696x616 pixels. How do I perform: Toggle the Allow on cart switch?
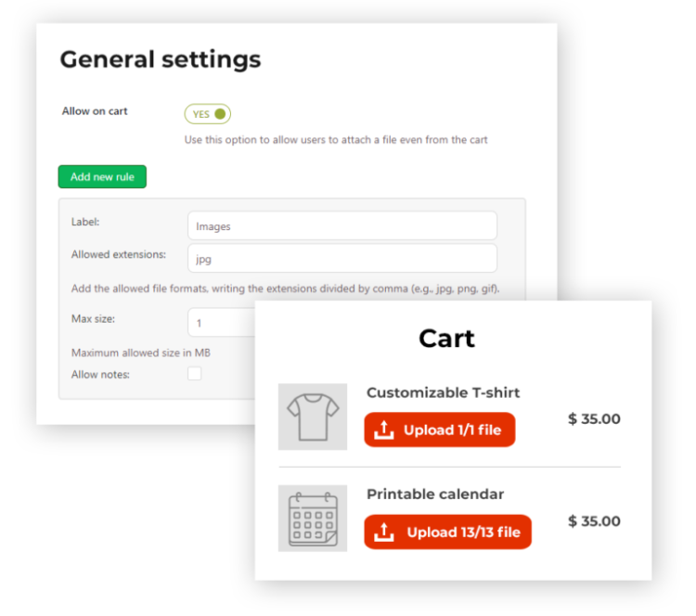point(207,114)
